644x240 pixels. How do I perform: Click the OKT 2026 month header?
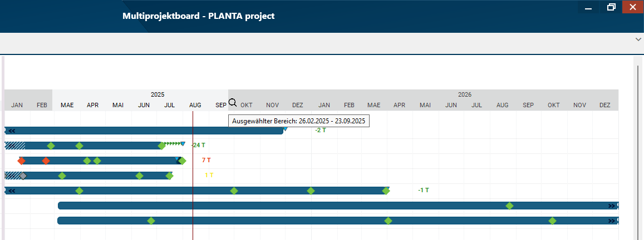[553, 105]
